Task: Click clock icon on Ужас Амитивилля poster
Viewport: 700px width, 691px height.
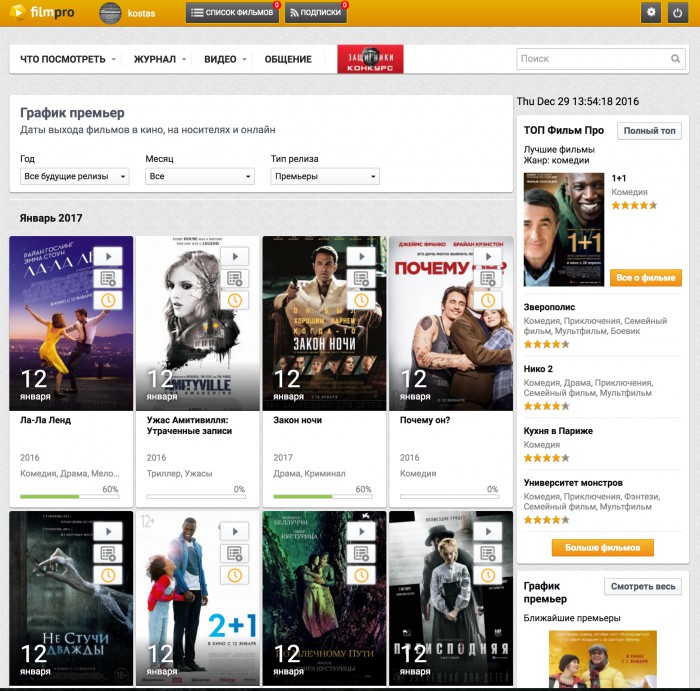Action: point(235,300)
